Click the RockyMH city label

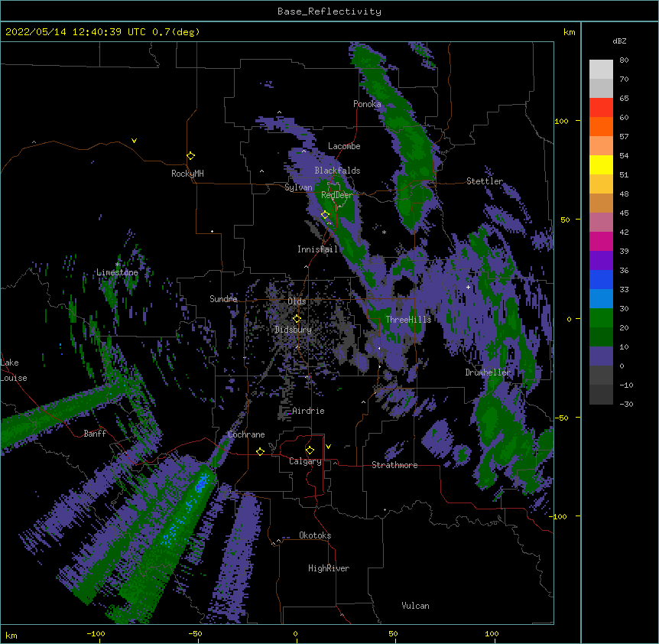(187, 174)
